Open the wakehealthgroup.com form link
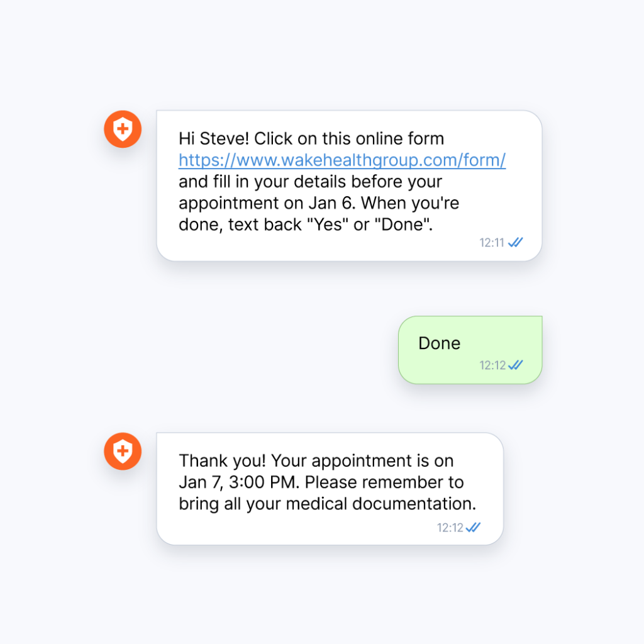Screen dimensions: 644x644 point(342,160)
